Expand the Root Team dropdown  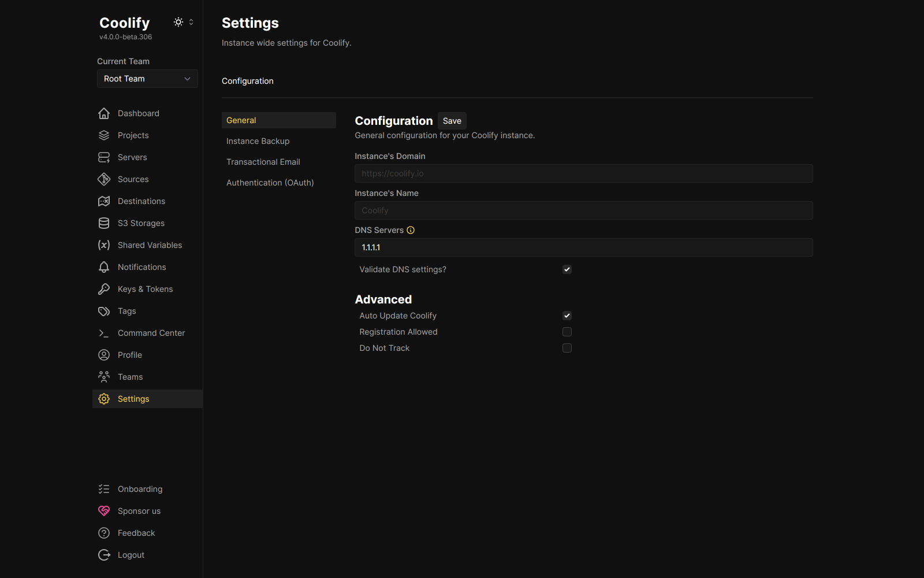(x=147, y=79)
